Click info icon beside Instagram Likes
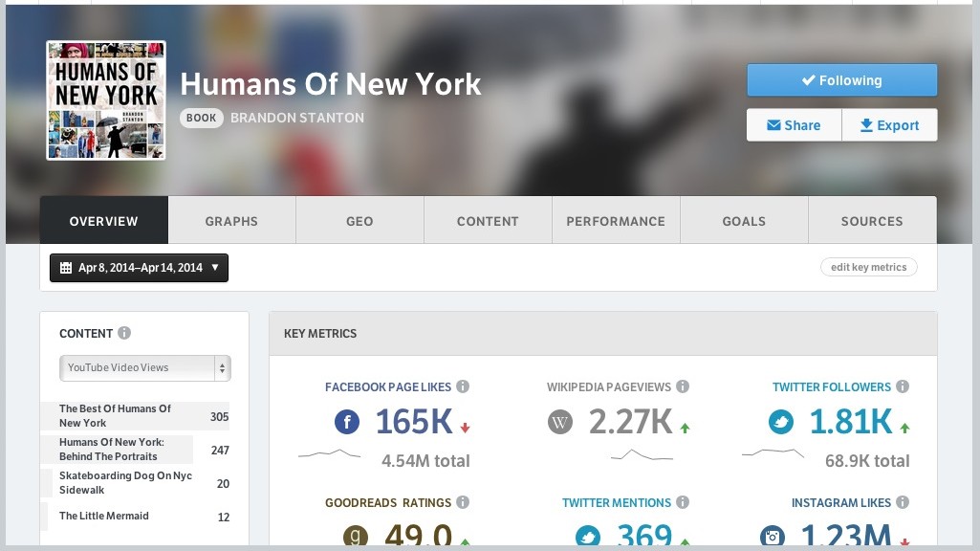Screen dimensions: 980x551 point(903,502)
